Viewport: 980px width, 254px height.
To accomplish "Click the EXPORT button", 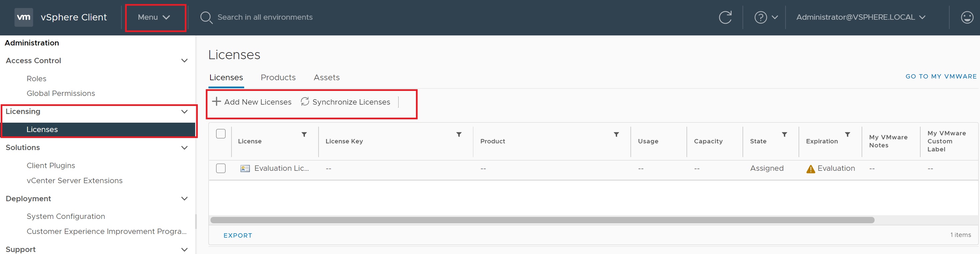I will click(x=238, y=235).
